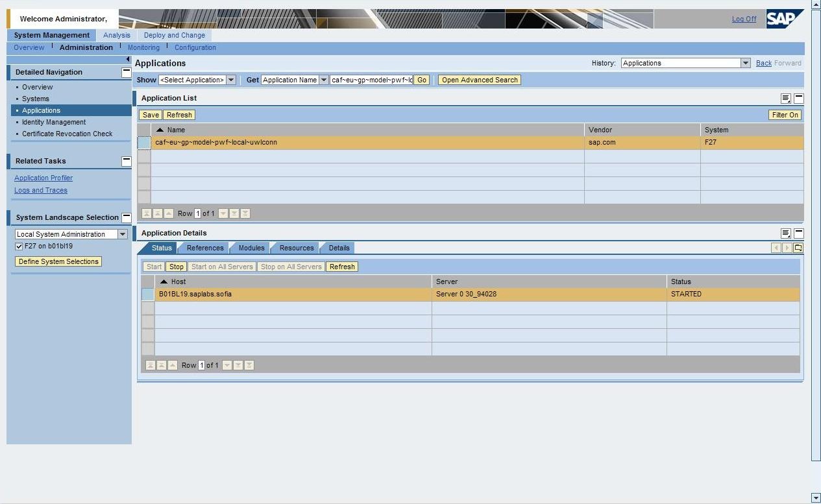Open the tab list icon in Application Details
The height and width of the screenshot is (504, 821).
[x=798, y=248]
